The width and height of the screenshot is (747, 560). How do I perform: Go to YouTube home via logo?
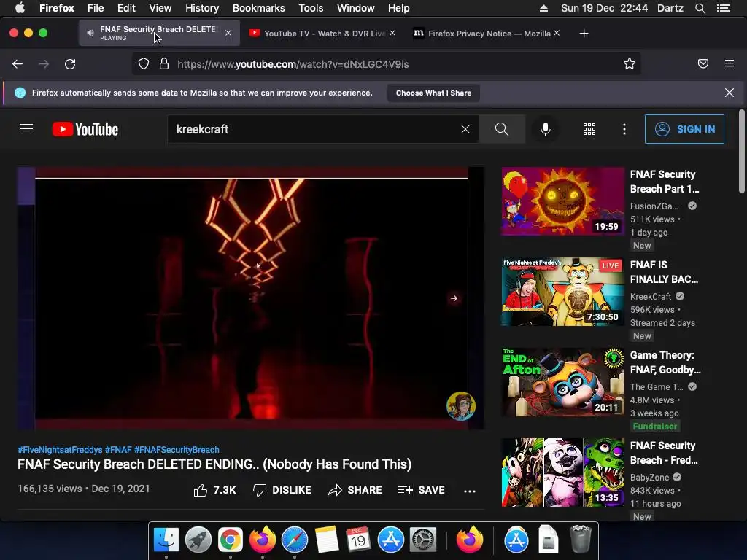tap(85, 129)
